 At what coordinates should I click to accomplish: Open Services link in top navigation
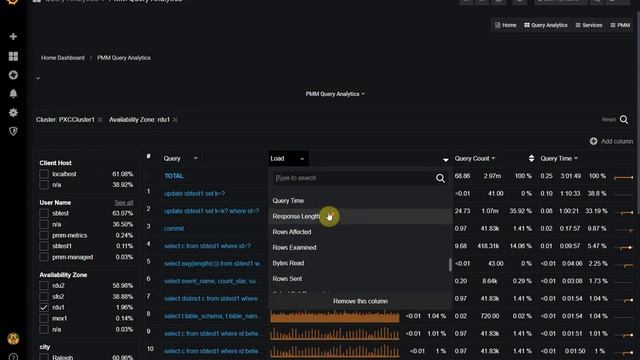tap(589, 25)
